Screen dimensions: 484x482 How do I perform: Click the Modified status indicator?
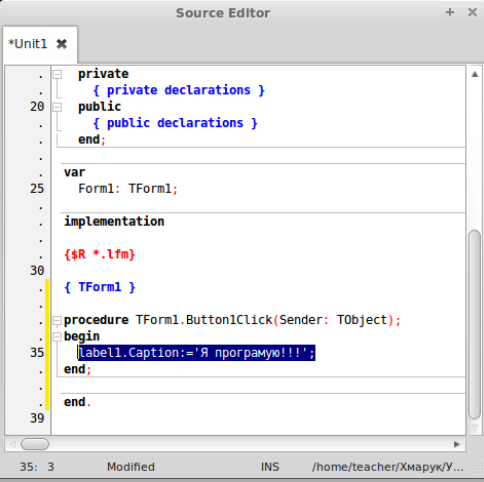(131, 467)
